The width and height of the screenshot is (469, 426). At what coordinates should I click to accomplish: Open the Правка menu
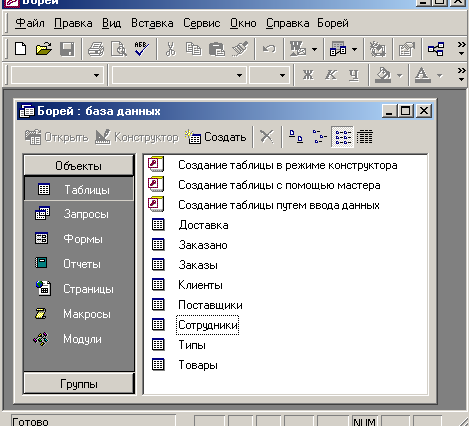coord(73,23)
